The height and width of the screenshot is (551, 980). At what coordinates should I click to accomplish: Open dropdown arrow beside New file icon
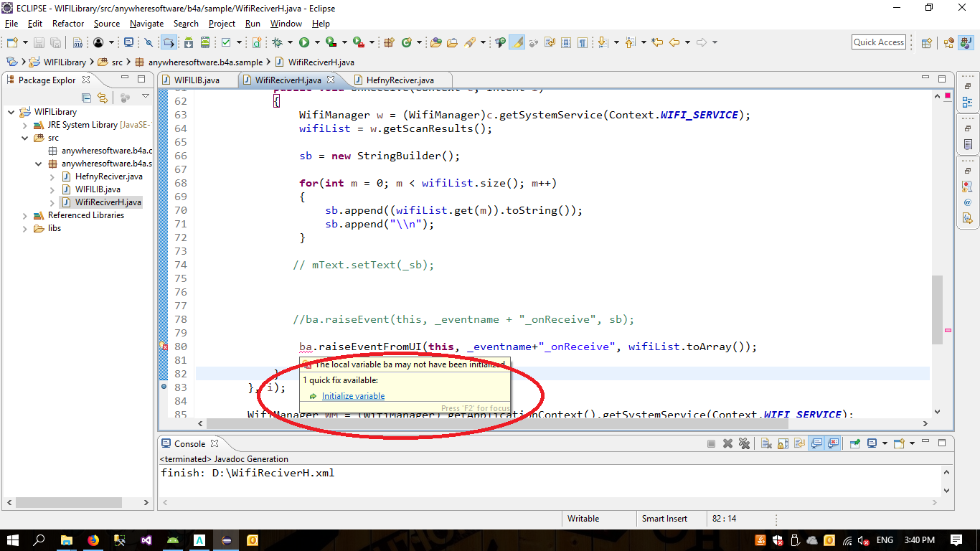point(25,42)
